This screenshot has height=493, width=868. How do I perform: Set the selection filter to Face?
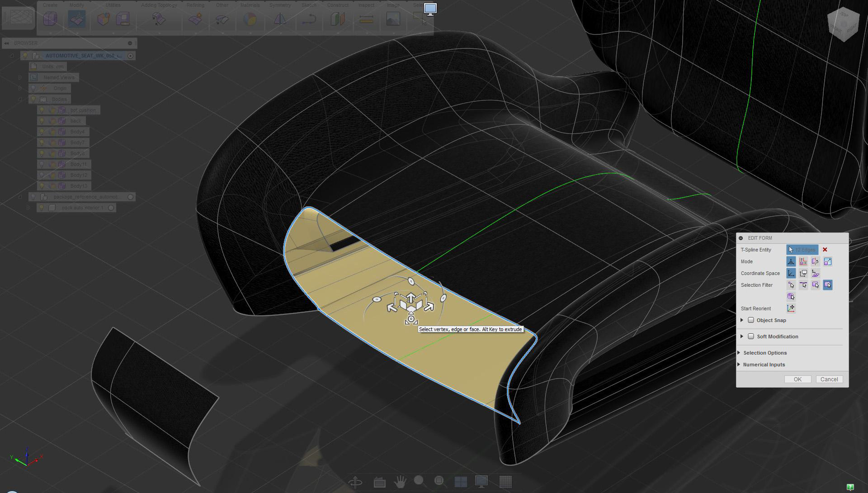tap(816, 285)
